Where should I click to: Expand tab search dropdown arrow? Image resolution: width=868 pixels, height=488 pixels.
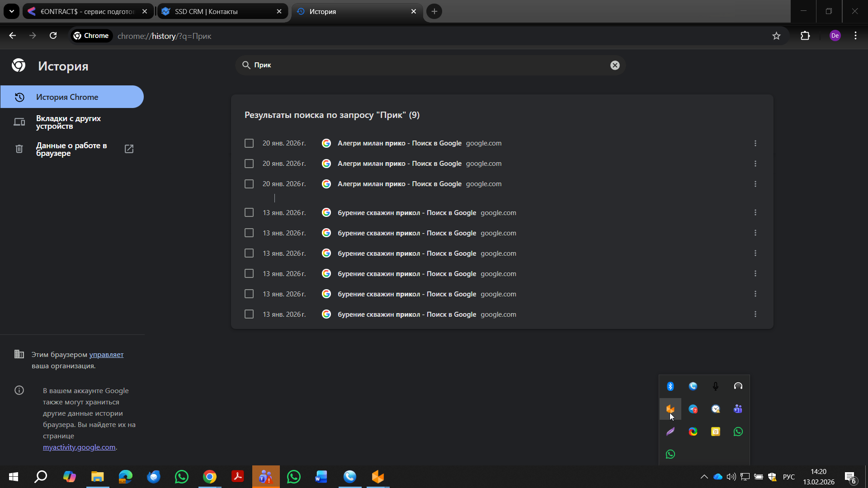click(11, 11)
